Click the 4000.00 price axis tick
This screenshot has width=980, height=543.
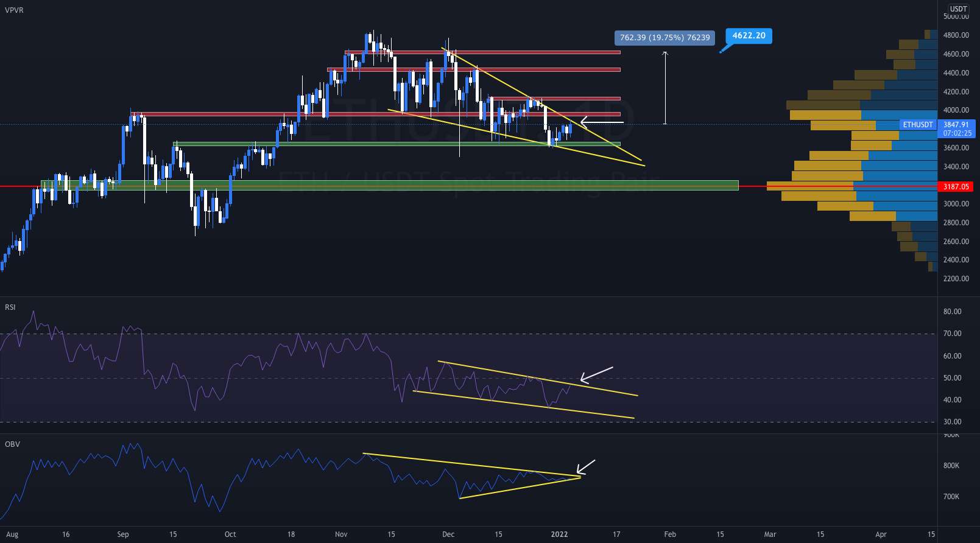[956, 110]
